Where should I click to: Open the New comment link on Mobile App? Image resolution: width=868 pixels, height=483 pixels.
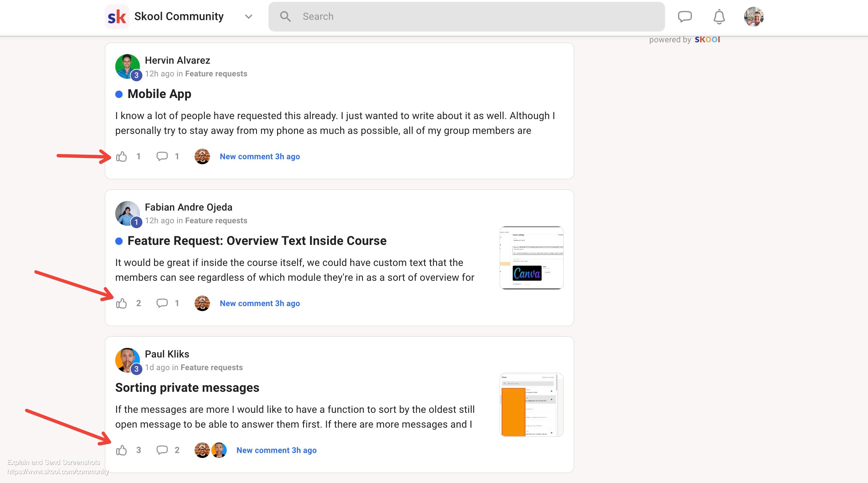[259, 156]
